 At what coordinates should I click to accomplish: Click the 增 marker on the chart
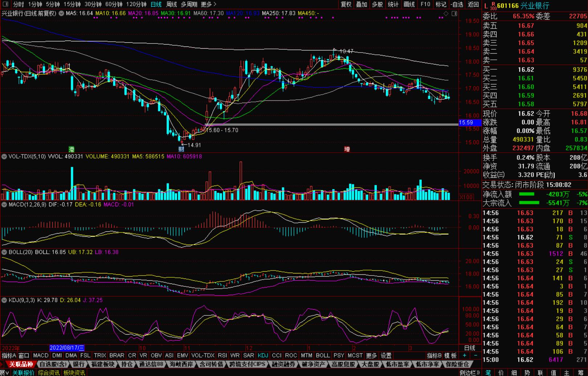tap(347, 149)
